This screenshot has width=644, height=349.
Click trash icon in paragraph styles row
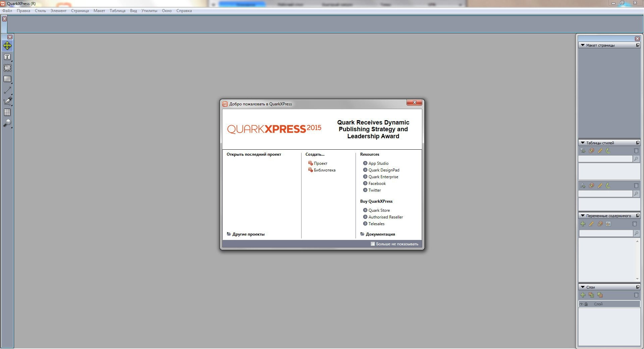636,151
